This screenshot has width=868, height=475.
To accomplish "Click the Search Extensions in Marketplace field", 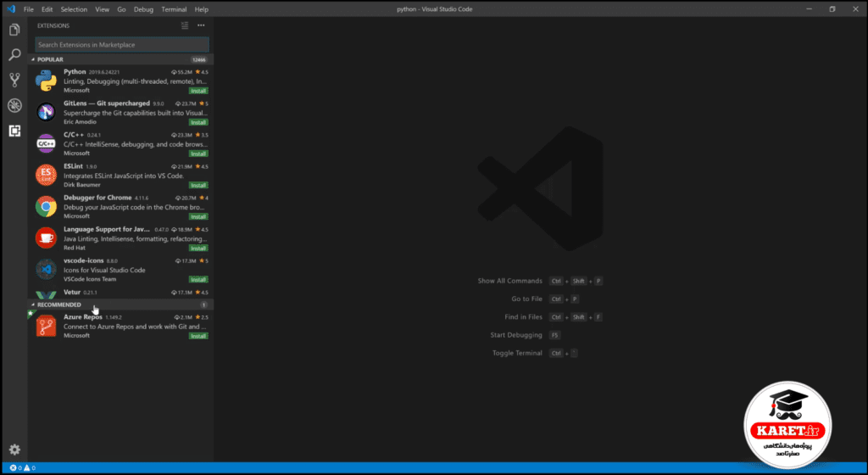I will tap(122, 45).
